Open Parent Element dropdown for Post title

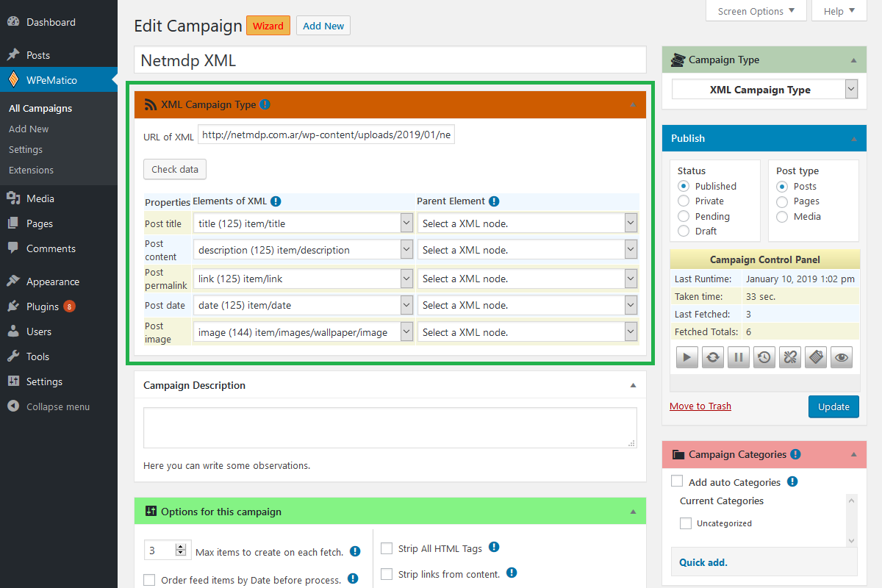[527, 223]
